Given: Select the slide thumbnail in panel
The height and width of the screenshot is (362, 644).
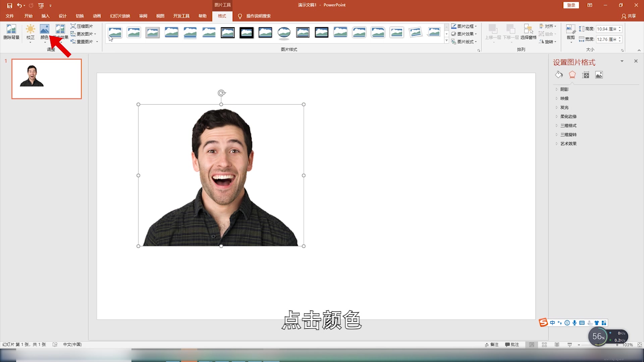Looking at the screenshot, I should coord(46,78).
